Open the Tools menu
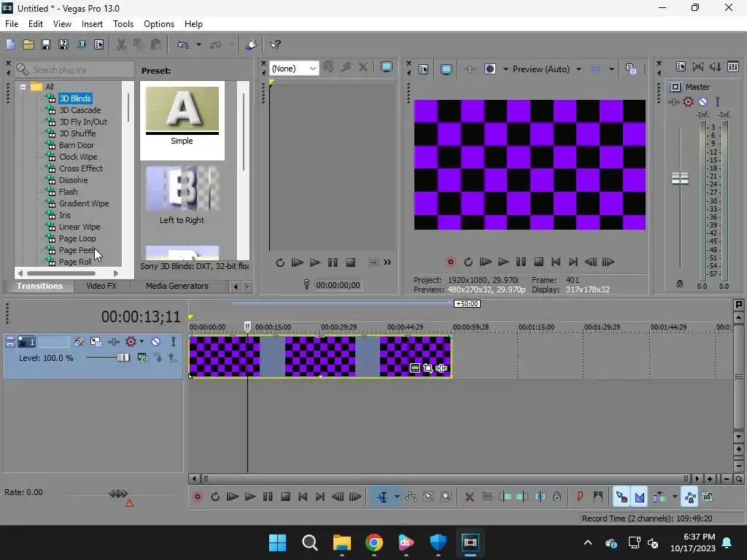Screen dimensions: 747x560 pos(123,24)
